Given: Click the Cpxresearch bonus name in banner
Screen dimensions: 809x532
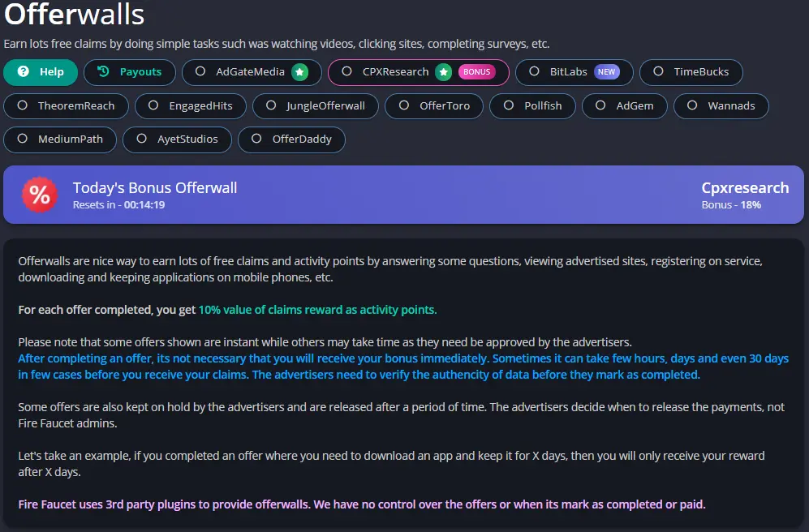Looking at the screenshot, I should (x=745, y=187).
